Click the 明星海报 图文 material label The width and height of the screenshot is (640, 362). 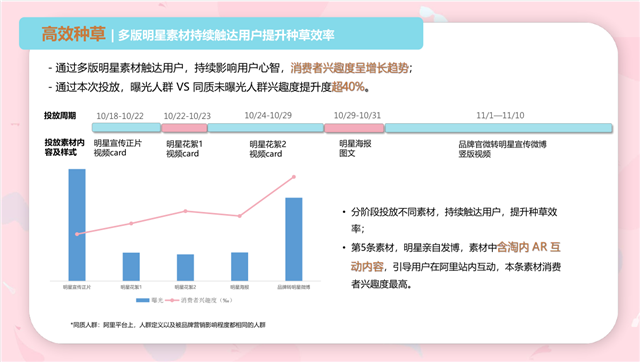(x=355, y=149)
